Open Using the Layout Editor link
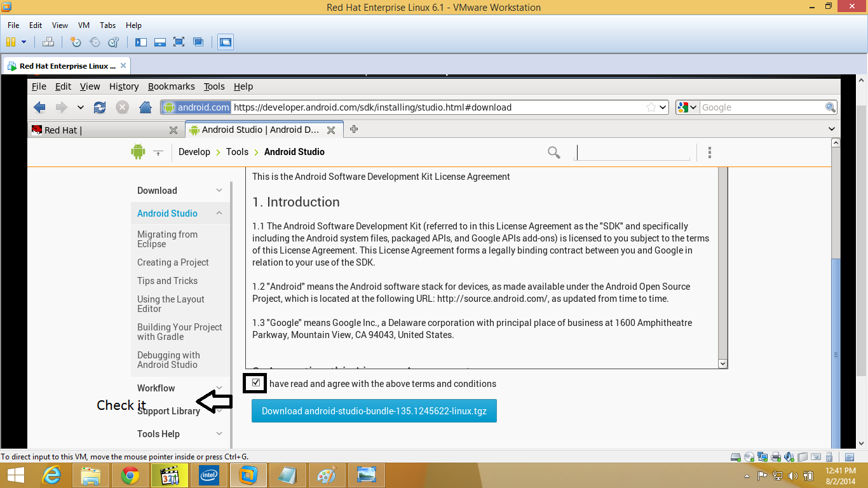868x488 pixels. click(171, 304)
